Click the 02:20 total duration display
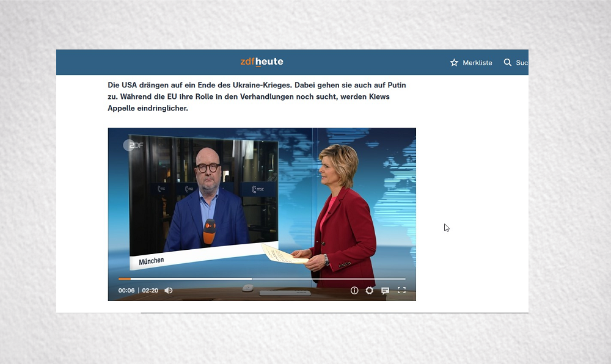Viewport: 611px width, 364px height. click(150, 291)
